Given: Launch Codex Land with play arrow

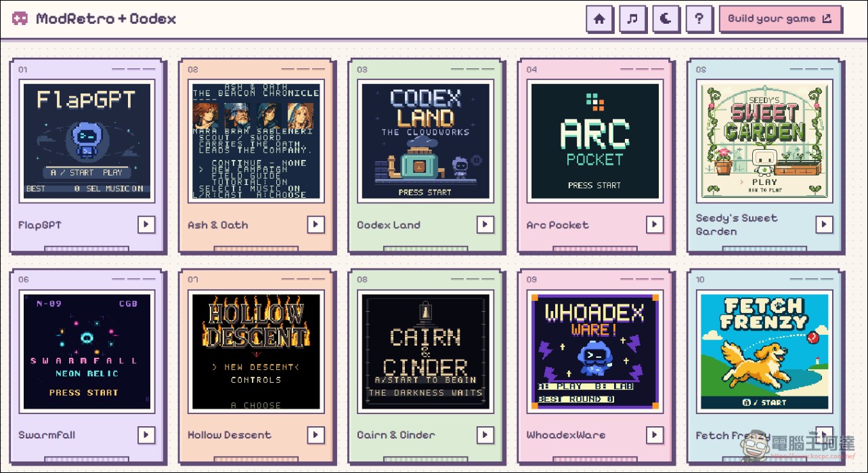Looking at the screenshot, I should point(485,224).
